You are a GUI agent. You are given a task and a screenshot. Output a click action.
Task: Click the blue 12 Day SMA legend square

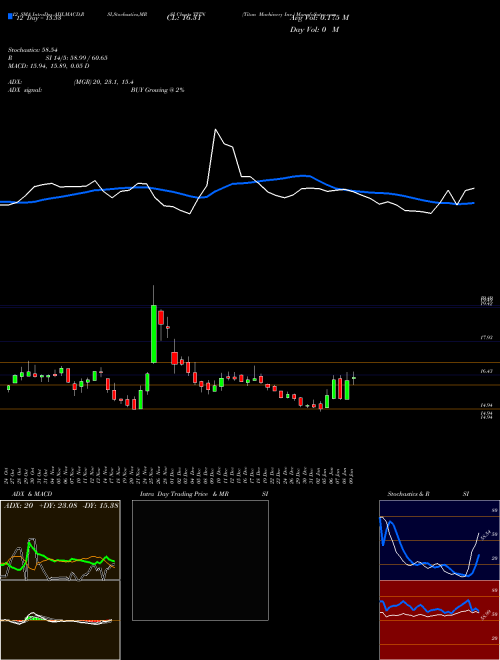point(10,16)
